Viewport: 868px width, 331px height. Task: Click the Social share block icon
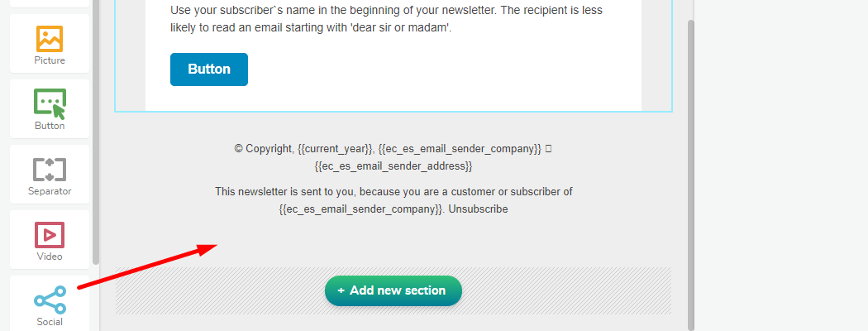pyautogui.click(x=50, y=300)
